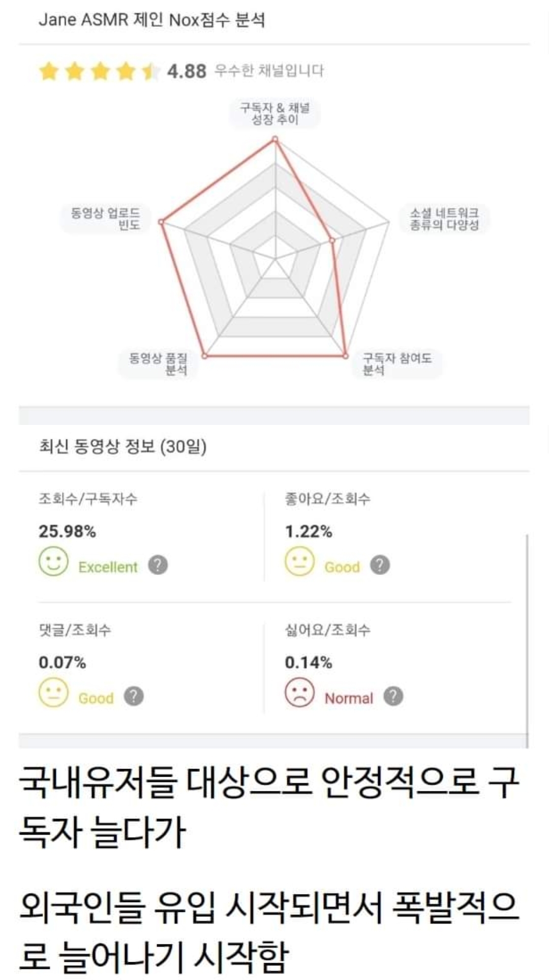Click the question mark beside 좋아요/조회수 Good
The height and width of the screenshot is (980, 549).
coord(380,565)
